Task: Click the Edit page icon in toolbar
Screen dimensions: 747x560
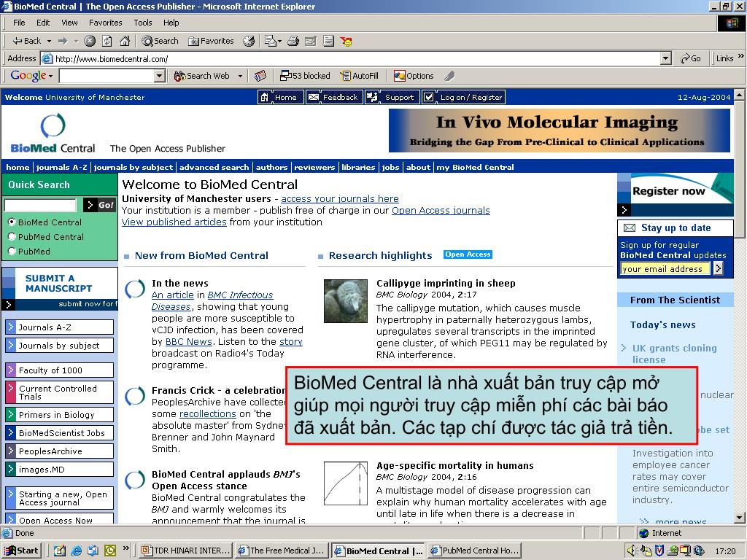Action: point(311,41)
